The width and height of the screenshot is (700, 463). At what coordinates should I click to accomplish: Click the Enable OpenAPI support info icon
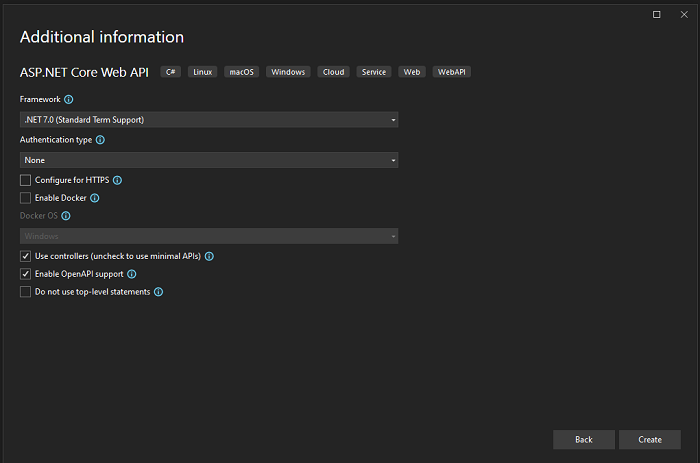point(132,274)
